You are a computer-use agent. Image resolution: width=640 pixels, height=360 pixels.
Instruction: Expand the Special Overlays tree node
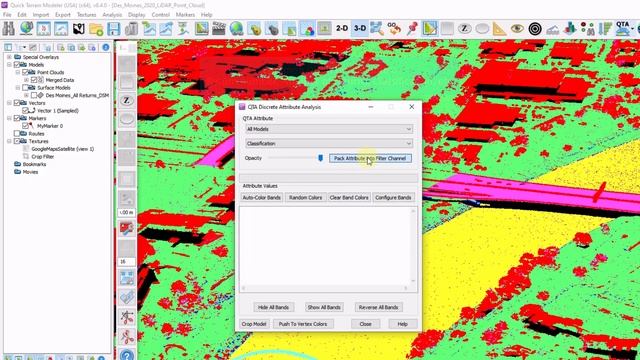pos(9,57)
